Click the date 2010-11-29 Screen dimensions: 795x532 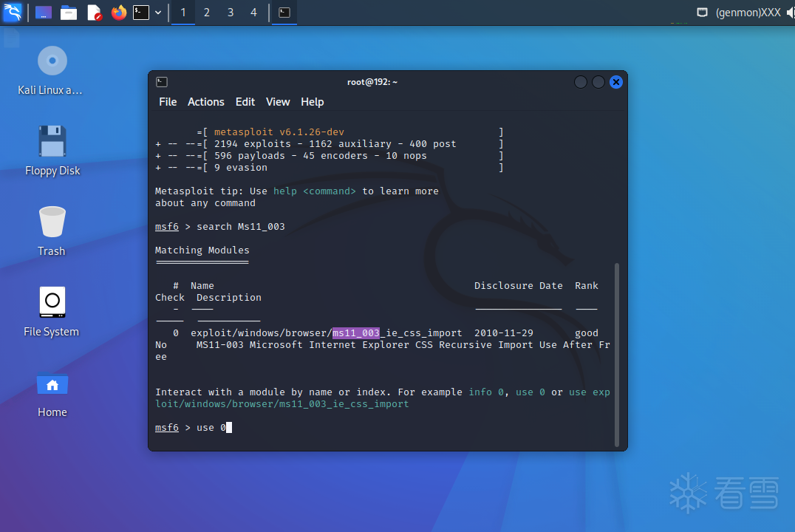tap(503, 332)
